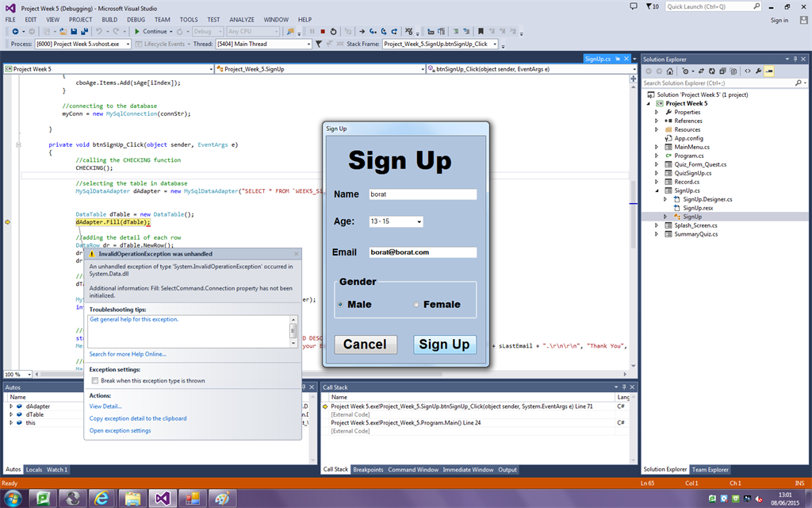Select the Female radio button

click(x=416, y=304)
